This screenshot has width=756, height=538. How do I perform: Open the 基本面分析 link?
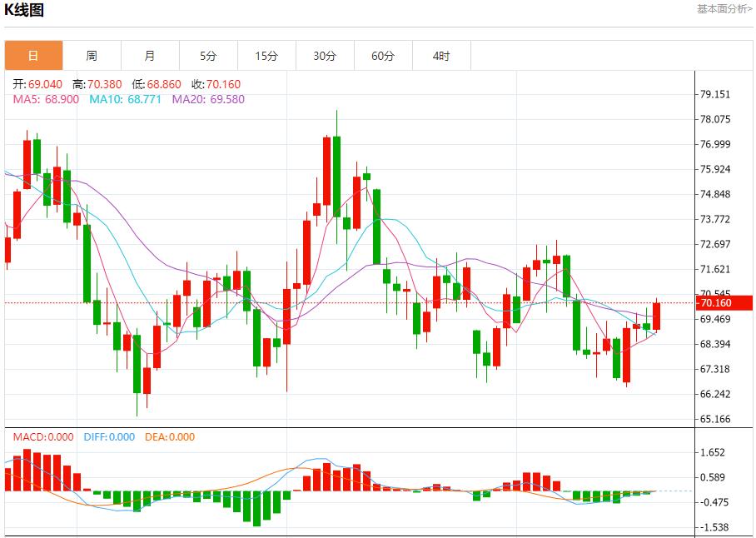click(x=724, y=9)
